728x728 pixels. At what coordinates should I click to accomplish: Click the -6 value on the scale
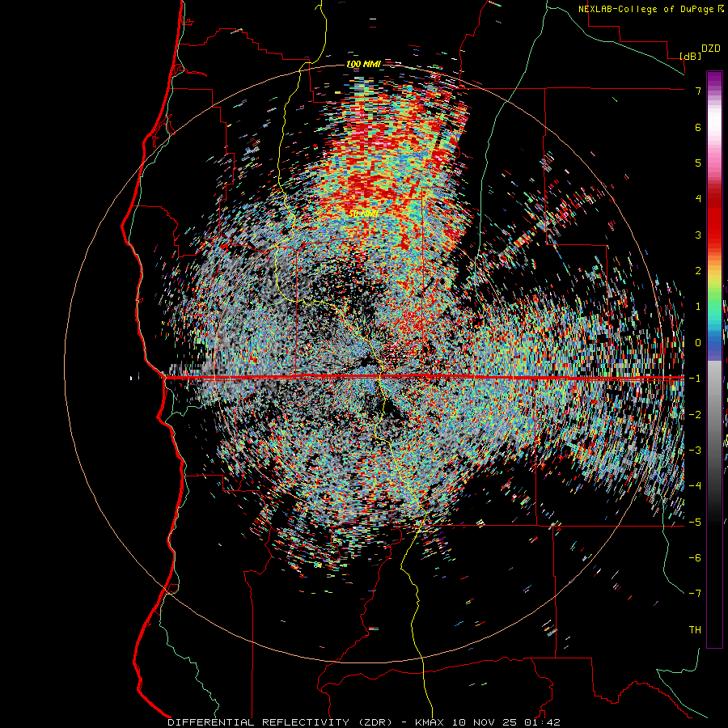(695, 557)
